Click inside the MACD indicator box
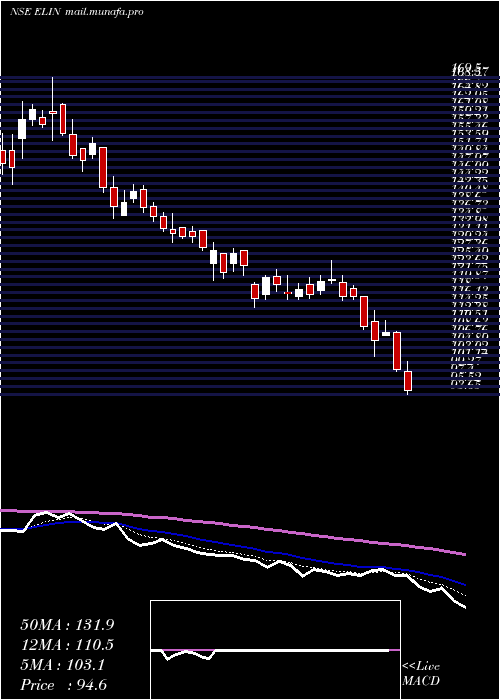The width and height of the screenshot is (500, 700). 275,650
